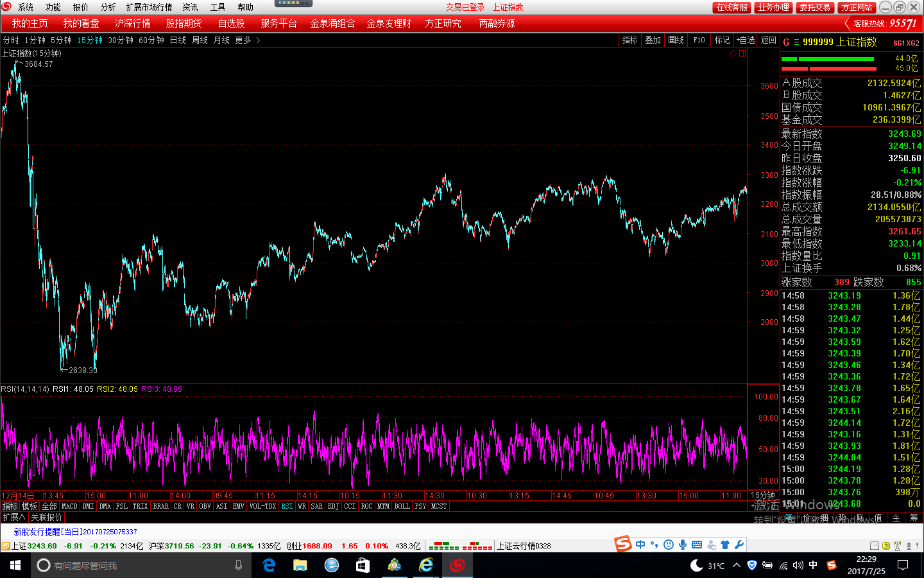
Task: Click the red G icon beside 999999
Action: pos(786,42)
